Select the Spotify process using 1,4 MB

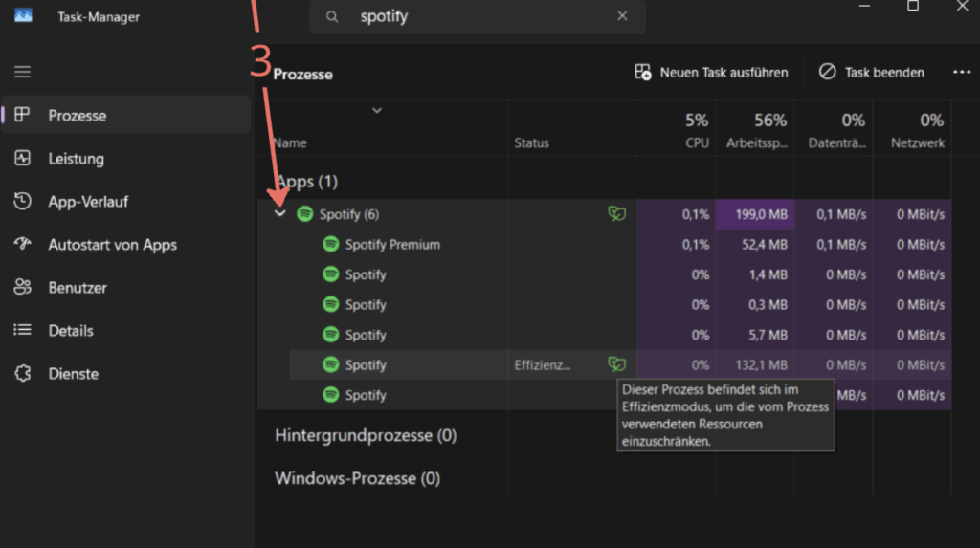[x=605, y=274]
